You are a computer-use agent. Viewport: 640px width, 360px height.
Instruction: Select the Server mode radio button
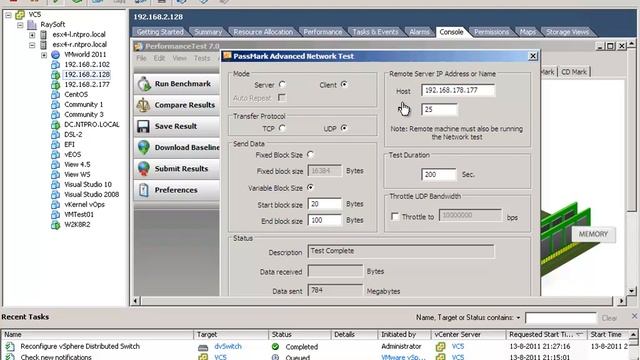[282, 84]
